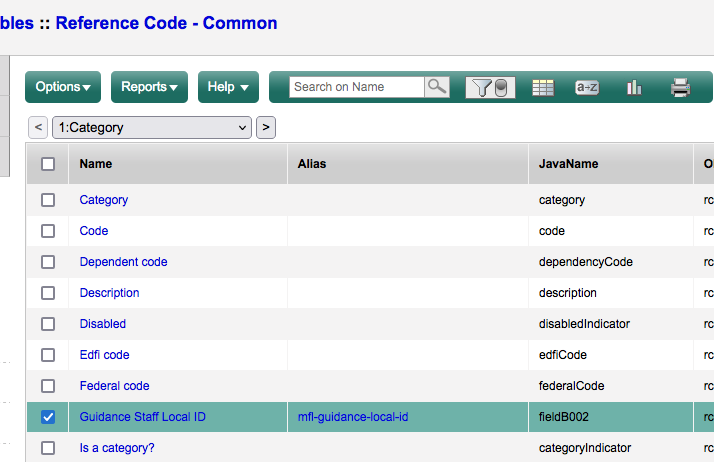The image size is (714, 462).
Task: Uncheck the Guidance Staff Local ID row
Action: 48,417
